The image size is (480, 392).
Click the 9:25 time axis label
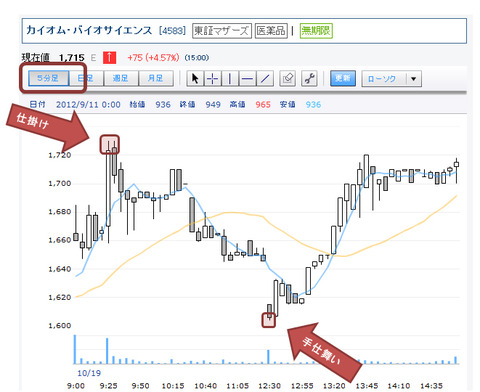pyautogui.click(x=108, y=386)
